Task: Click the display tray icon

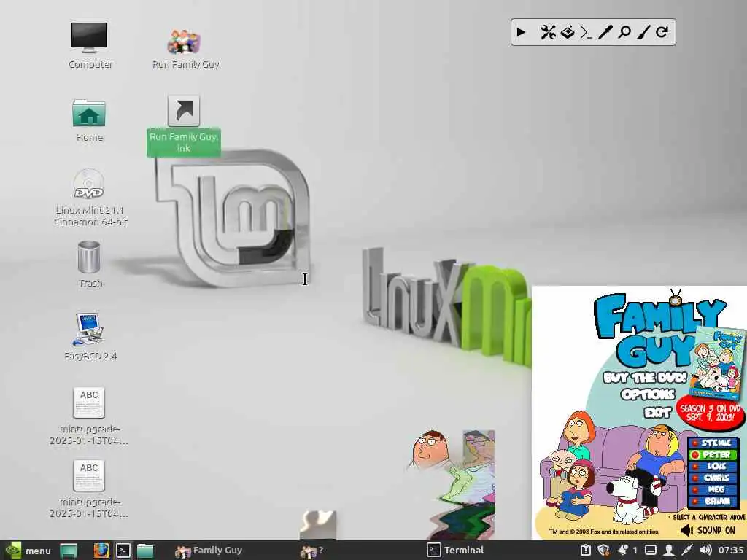Action: [x=651, y=550]
